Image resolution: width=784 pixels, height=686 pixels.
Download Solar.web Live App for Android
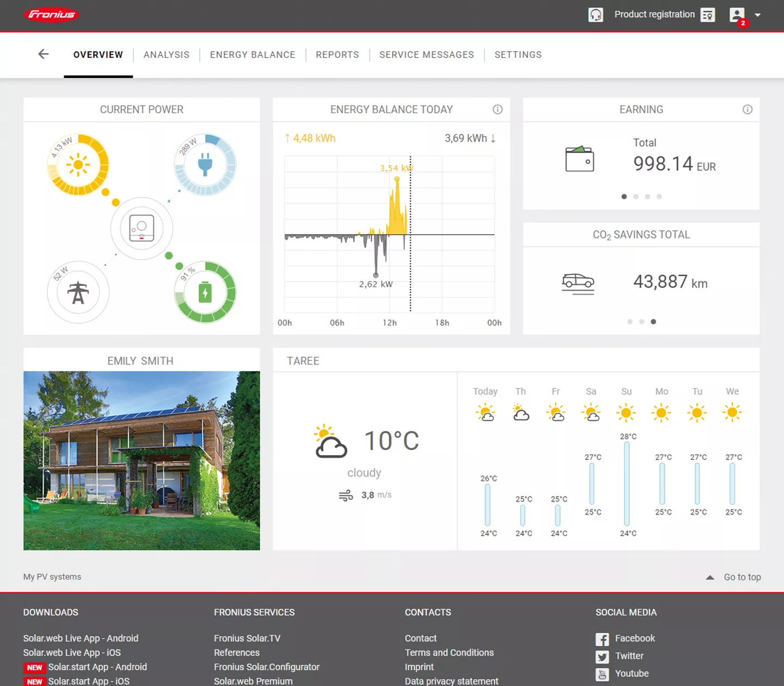[x=81, y=638]
